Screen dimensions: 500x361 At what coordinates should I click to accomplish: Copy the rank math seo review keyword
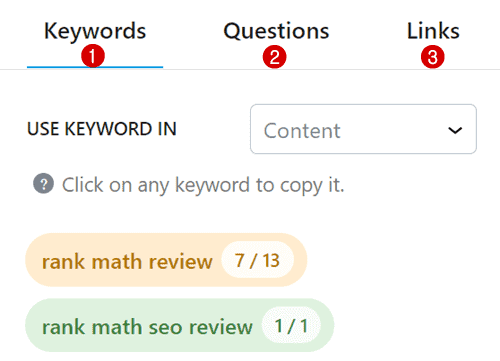pos(147,327)
